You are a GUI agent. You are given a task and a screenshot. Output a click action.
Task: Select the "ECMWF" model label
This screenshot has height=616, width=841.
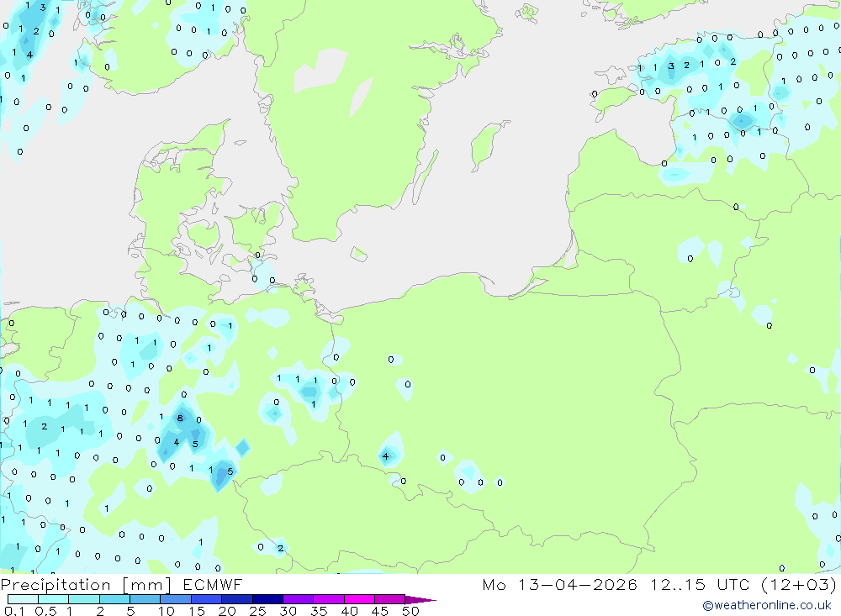[213, 584]
